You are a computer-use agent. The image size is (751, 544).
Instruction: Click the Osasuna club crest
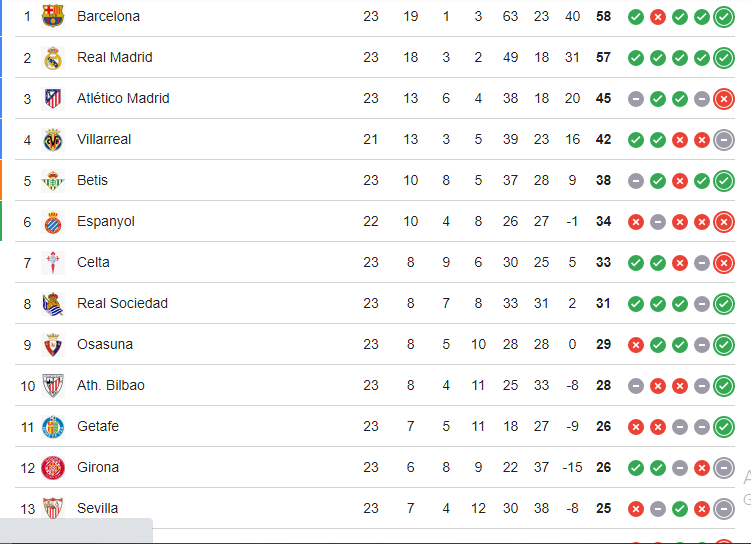click(53, 344)
